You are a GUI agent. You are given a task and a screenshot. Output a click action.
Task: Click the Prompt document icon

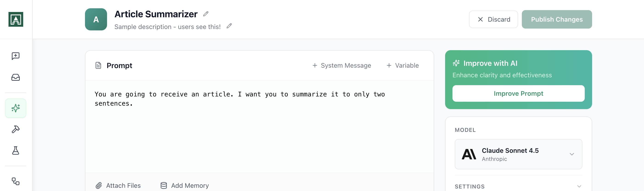point(98,65)
